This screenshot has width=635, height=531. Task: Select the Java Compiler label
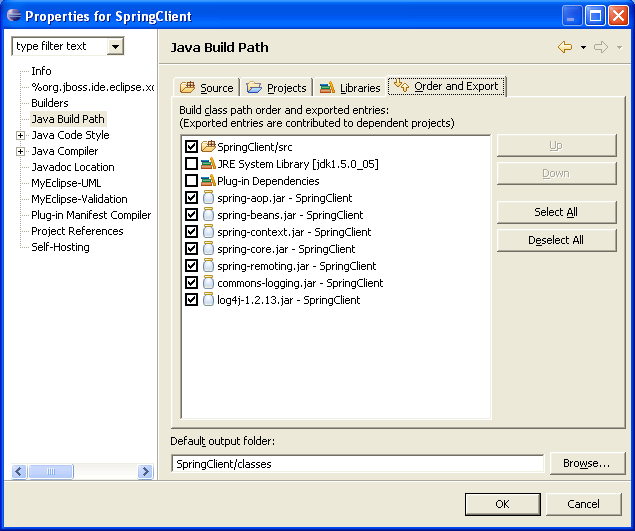point(65,151)
